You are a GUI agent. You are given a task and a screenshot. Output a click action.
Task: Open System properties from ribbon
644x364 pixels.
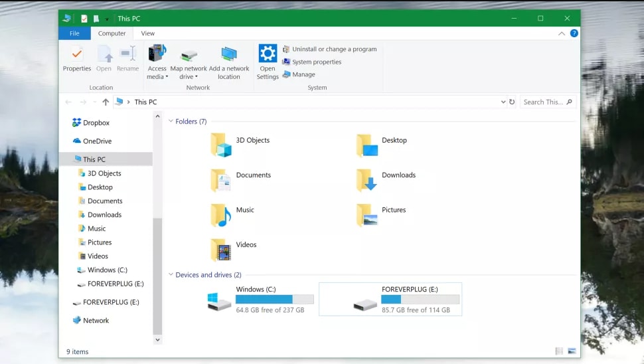[312, 62]
